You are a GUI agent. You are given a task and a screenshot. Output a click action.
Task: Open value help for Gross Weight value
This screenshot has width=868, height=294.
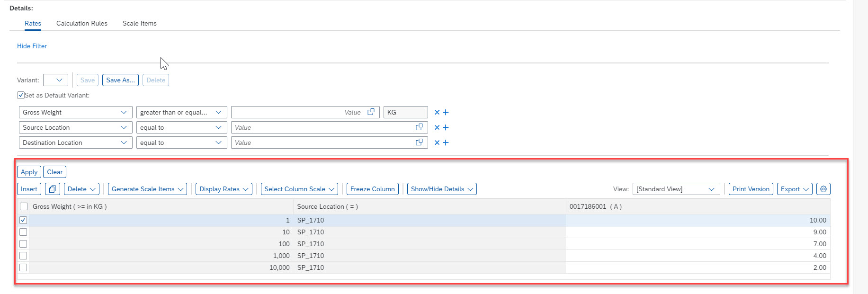click(371, 112)
